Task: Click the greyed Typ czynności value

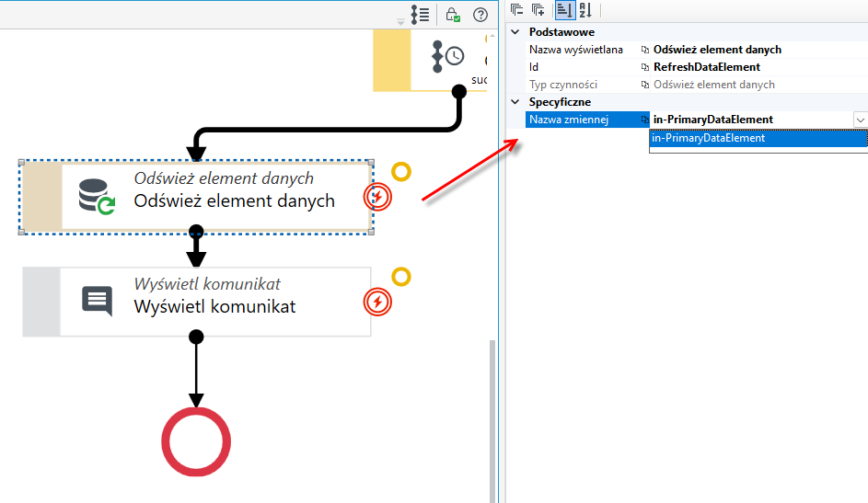Action: click(714, 85)
